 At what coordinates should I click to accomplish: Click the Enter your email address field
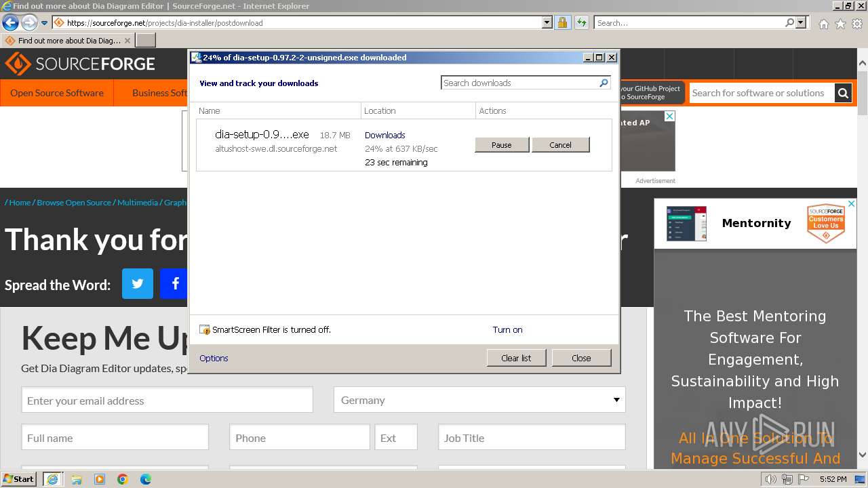pos(167,401)
